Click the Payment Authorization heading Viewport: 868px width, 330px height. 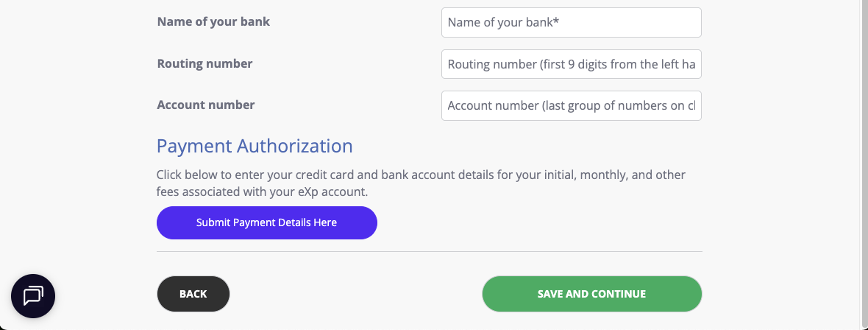[255, 146]
